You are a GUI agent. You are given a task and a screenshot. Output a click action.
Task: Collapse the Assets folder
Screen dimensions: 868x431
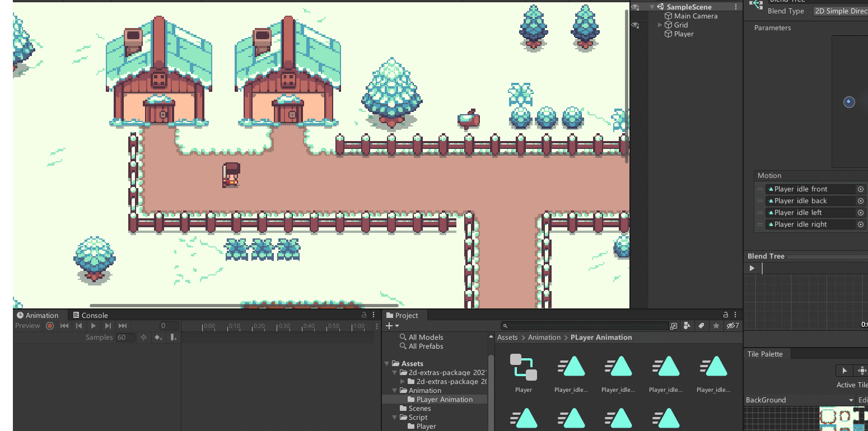tap(386, 364)
